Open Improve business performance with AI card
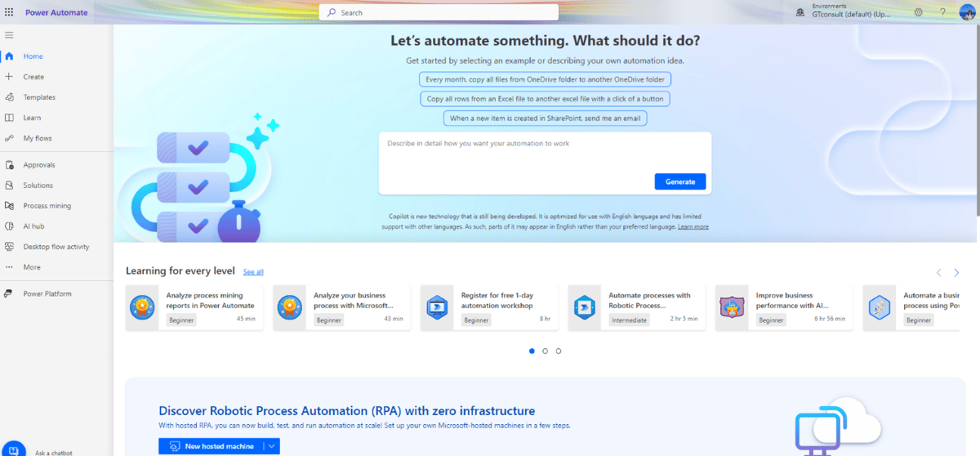Screen dimensions: 980x456 tap(784, 308)
